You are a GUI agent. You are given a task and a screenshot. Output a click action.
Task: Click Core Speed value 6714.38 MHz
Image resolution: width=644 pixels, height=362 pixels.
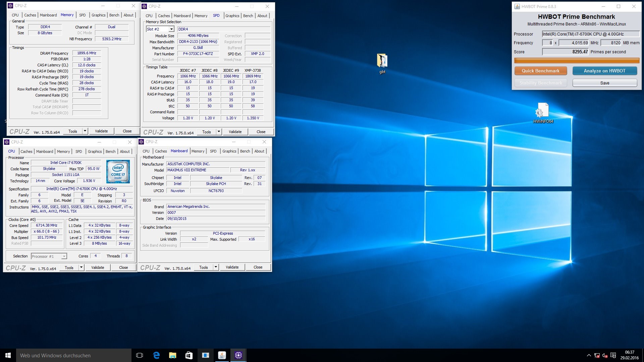47,226
